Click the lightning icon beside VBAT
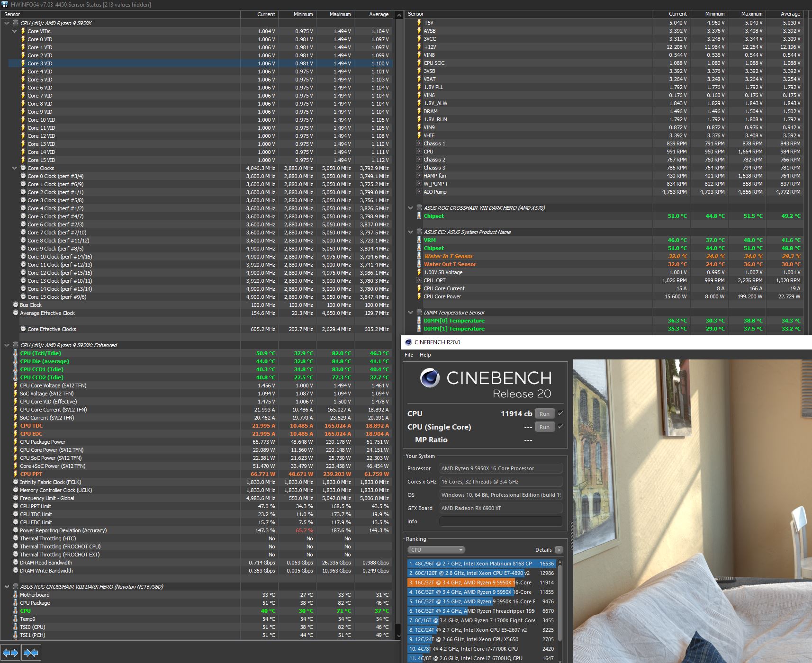This screenshot has width=812, height=663. (x=419, y=79)
